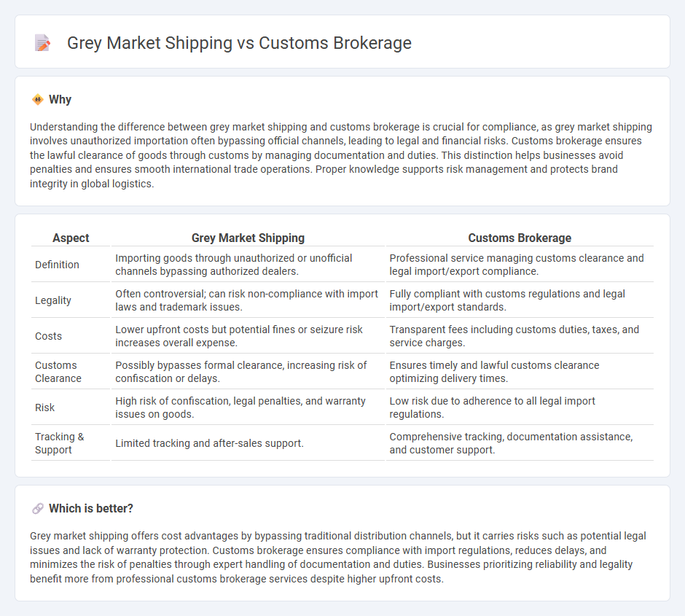The width and height of the screenshot is (685, 616).
Task: Click the cell starting Transparent fees including customs duties
Action: coord(520,336)
